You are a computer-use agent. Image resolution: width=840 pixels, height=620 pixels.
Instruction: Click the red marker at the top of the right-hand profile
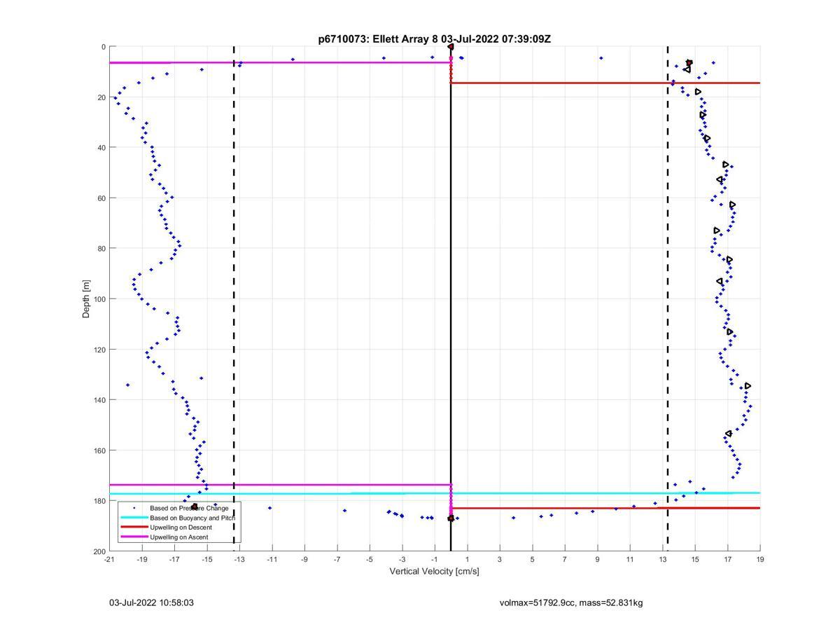[689, 62]
